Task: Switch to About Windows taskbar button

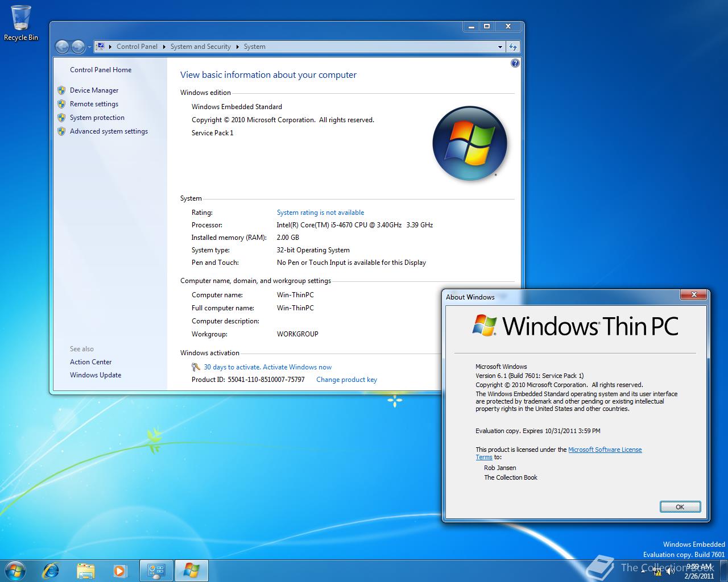Action: (x=191, y=571)
